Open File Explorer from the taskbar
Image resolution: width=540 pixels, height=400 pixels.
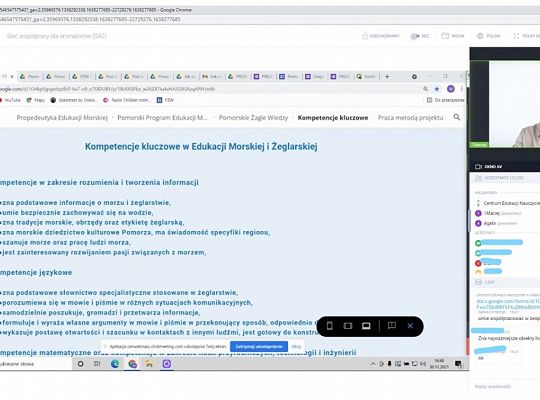point(149,364)
